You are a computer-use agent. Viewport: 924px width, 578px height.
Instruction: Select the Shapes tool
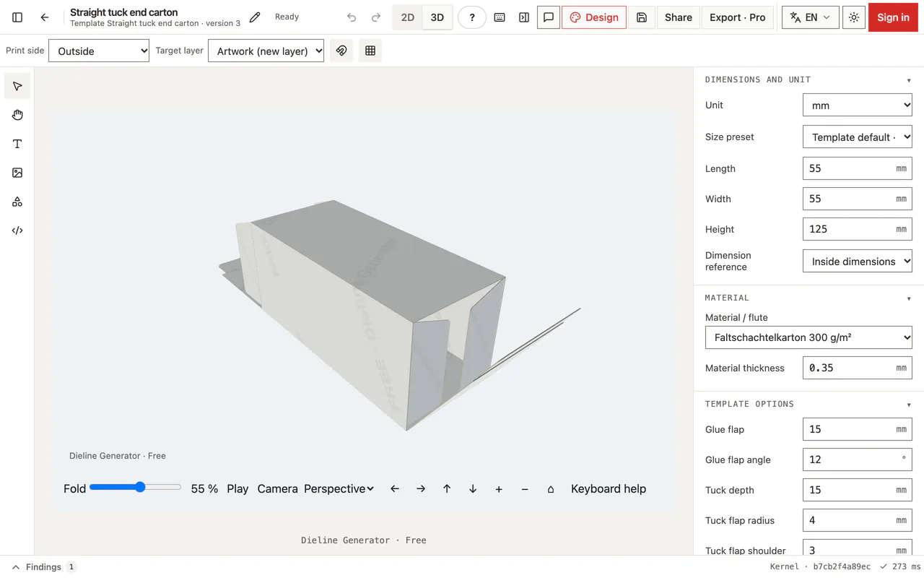tap(17, 202)
